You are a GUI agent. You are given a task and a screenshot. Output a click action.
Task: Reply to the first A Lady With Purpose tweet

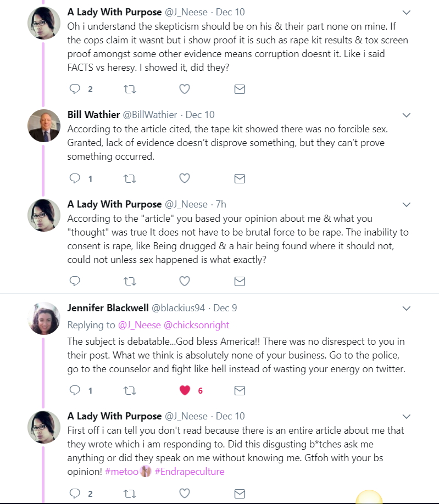[x=75, y=89]
